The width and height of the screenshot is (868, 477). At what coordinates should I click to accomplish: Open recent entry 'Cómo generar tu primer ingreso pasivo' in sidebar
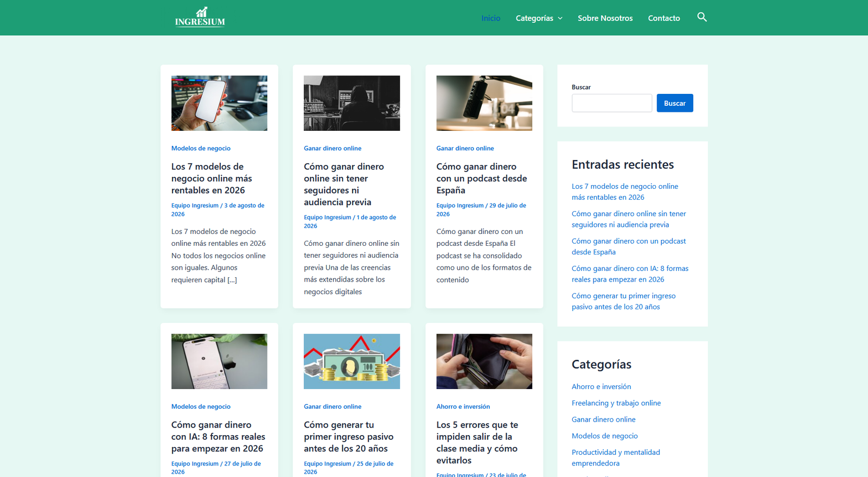(623, 301)
